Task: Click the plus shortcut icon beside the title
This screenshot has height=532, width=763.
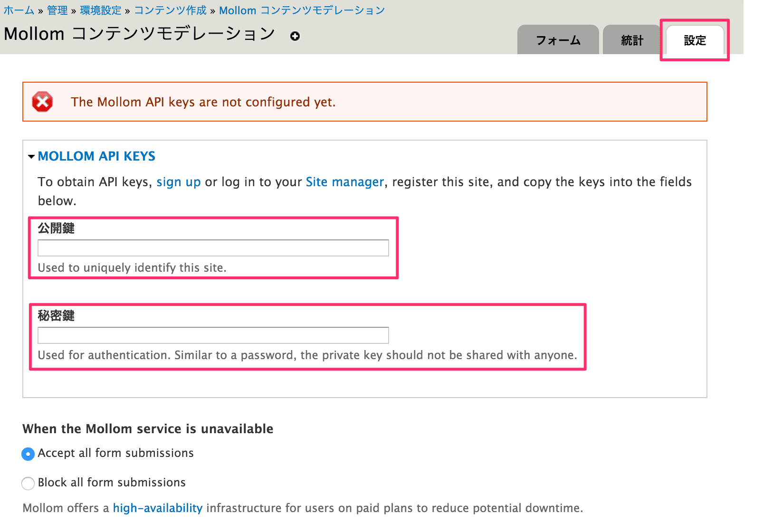Action: point(295,36)
